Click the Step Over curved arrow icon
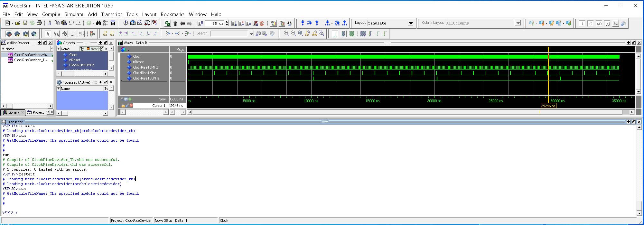The image size is (644, 225). click(309, 23)
